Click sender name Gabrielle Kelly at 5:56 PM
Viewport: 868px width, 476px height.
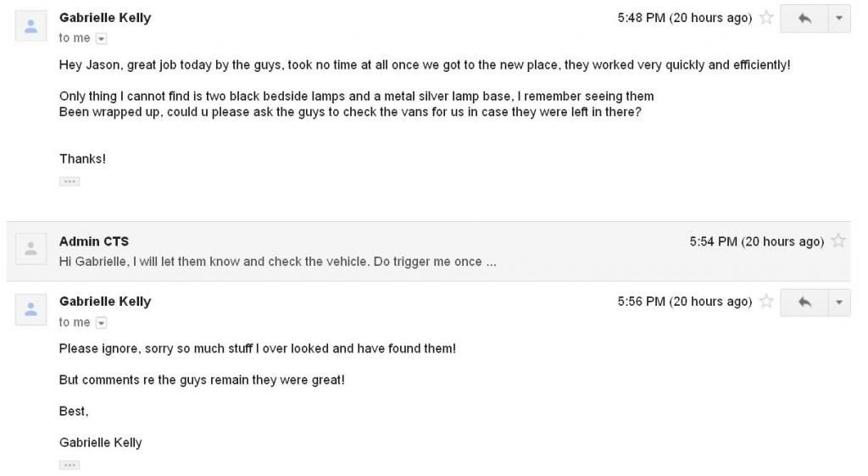(105, 302)
